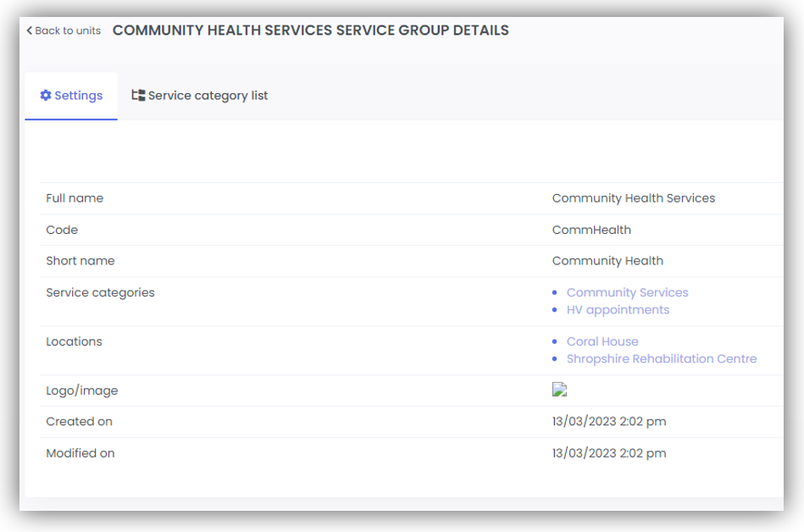Viewport: 804px width, 532px height.
Task: Click the back chevron arrow icon
Action: click(x=30, y=31)
